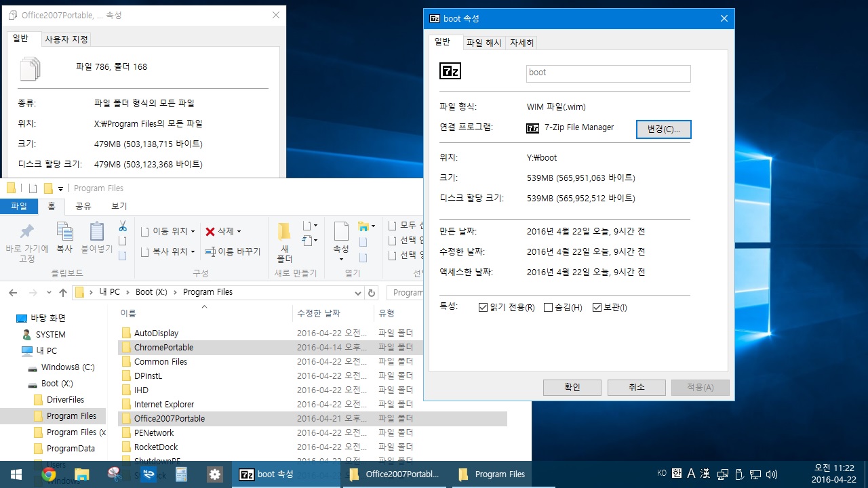The width and height of the screenshot is (868, 488).
Task: Click the Korean IME 한 indicator
Action: [x=677, y=473]
